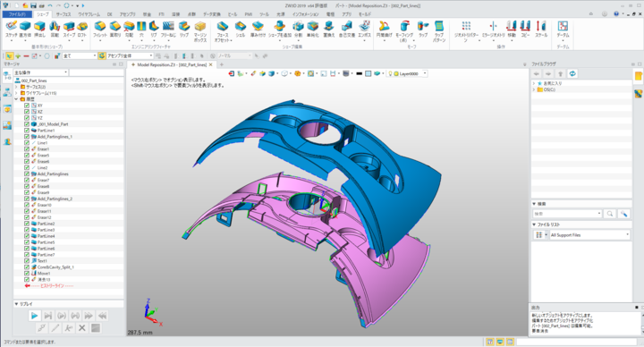Select the 勾配 (Draft) tool
This screenshot has height=347, width=644.
(x=129, y=30)
